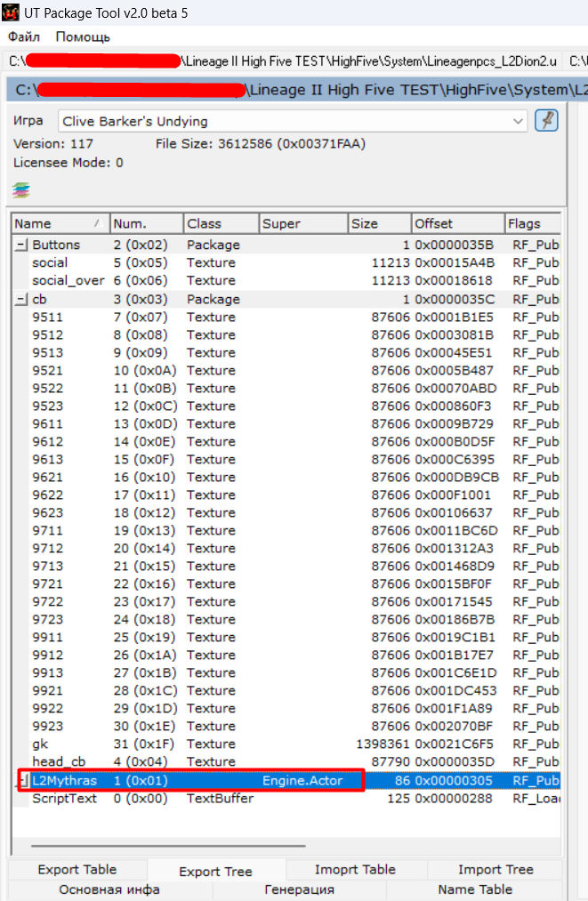
Task: Open the Основная инфа tab
Action: pos(109,889)
